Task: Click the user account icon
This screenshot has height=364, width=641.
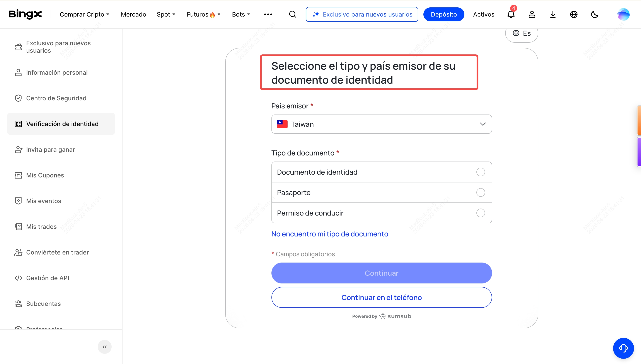Action: coord(532,15)
